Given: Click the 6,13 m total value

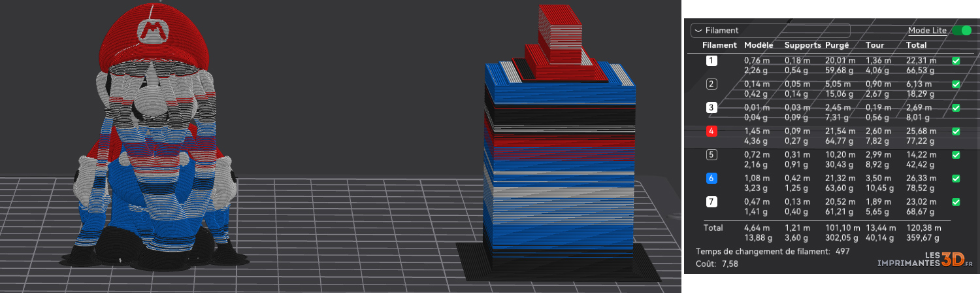Looking at the screenshot, I should pos(919,84).
